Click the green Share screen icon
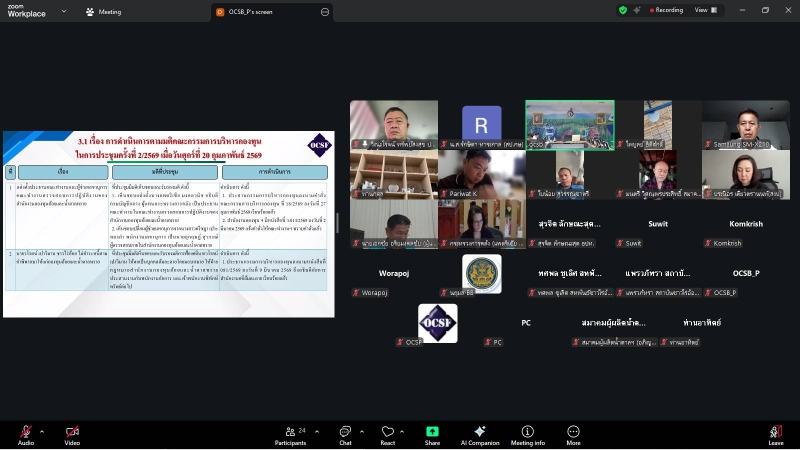 click(x=432, y=434)
